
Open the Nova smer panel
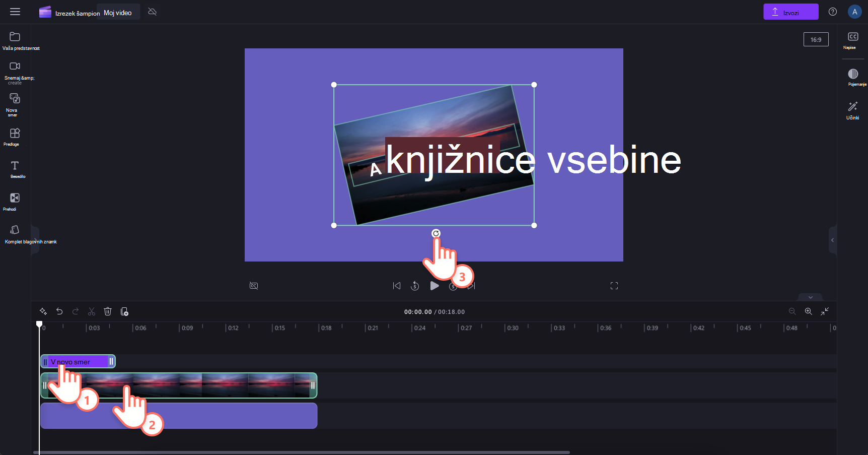point(15,104)
